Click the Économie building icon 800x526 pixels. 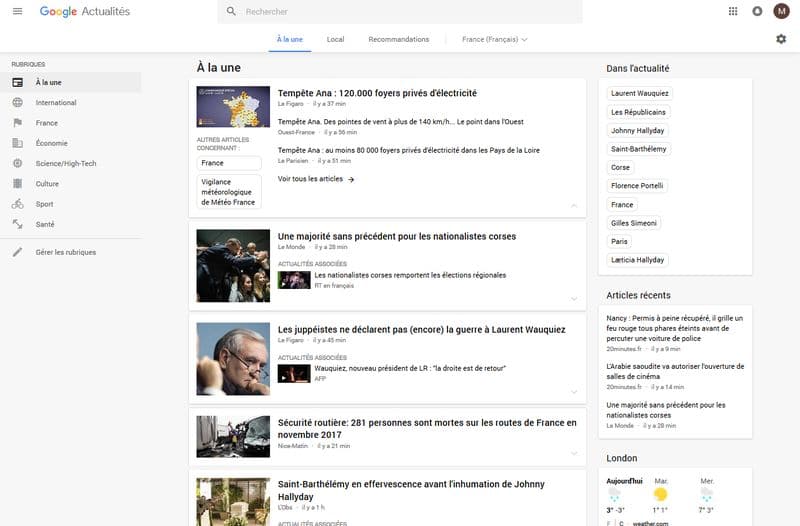point(17,143)
